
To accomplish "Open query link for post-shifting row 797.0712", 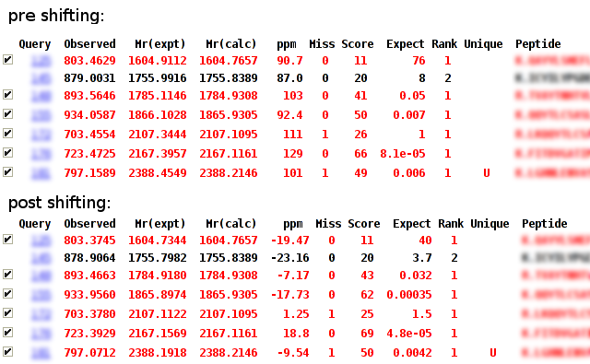I will [41, 353].
